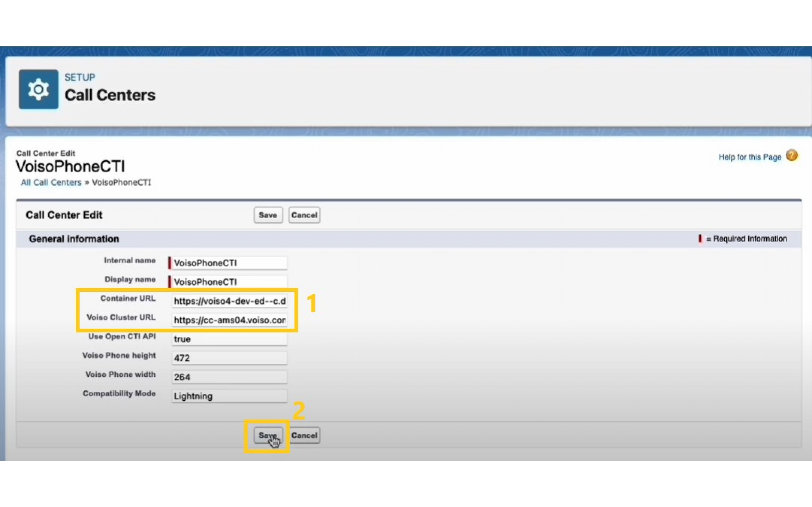812x507 pixels.
Task: Click the Save button at bottom
Action: [267, 435]
